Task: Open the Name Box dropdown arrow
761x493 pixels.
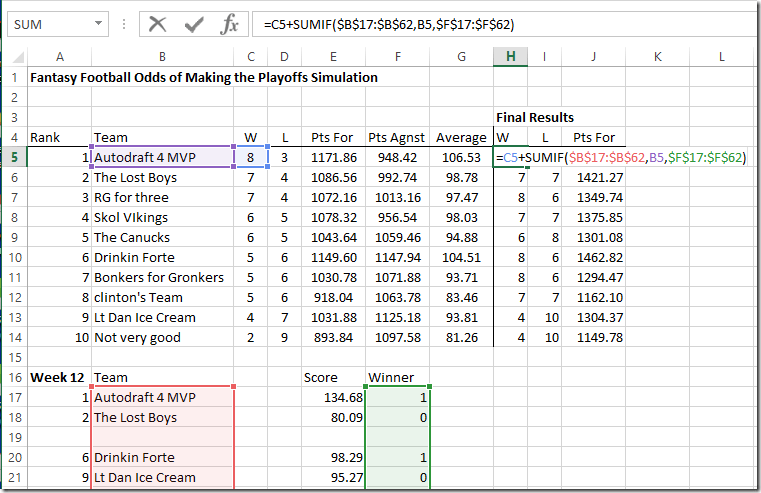Action: (98, 24)
